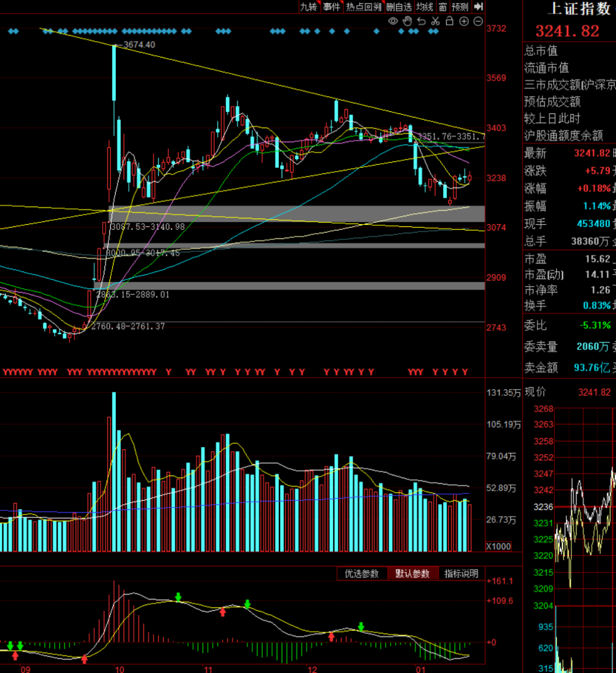The height and width of the screenshot is (673, 616).
Task: Open the 九转 indicator dropdown
Action: (309, 7)
